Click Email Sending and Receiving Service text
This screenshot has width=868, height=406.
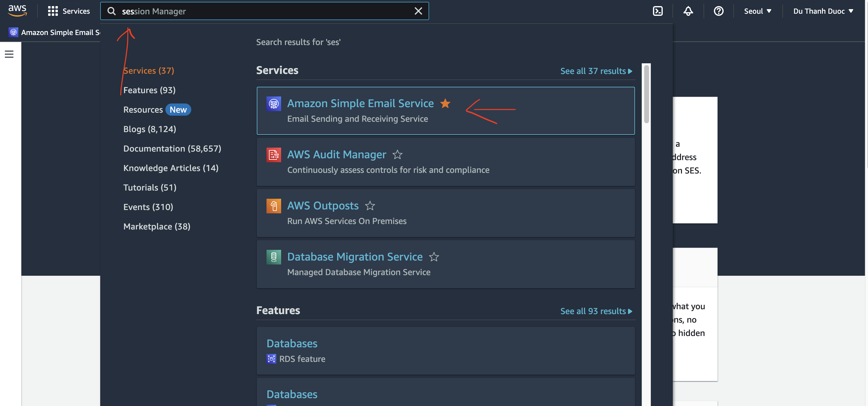click(358, 119)
